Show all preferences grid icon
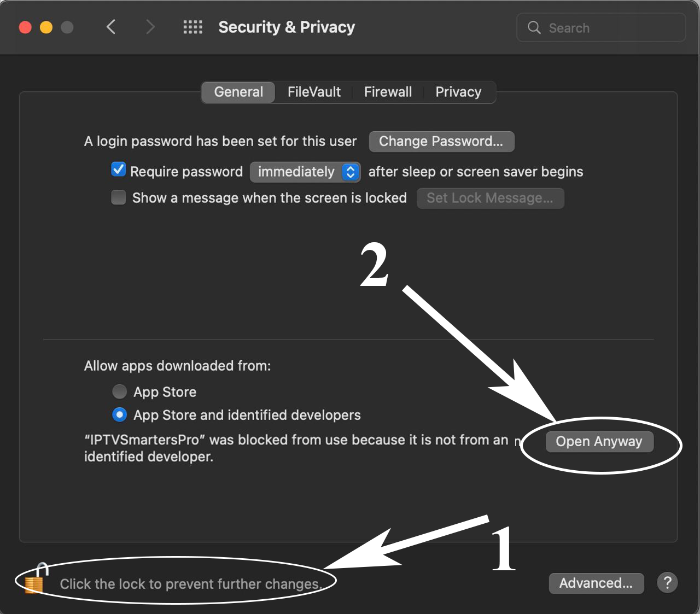The height and width of the screenshot is (614, 700). coord(192,27)
